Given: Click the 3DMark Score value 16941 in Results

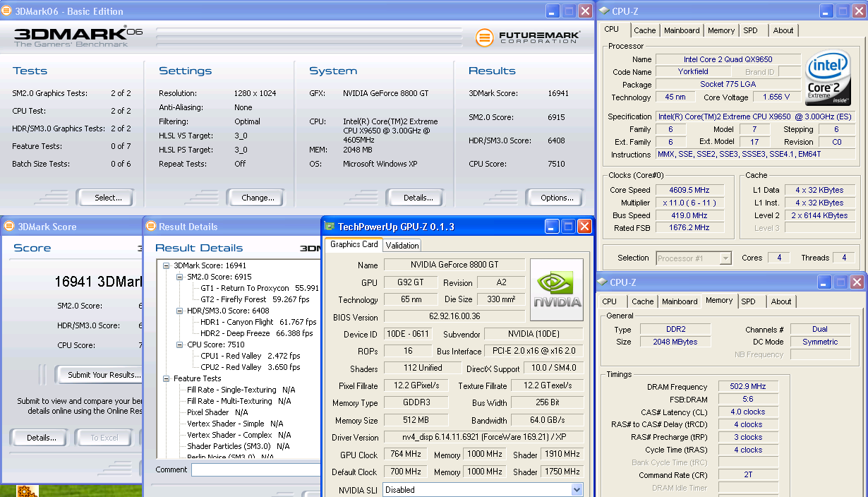Looking at the screenshot, I should 557,93.
